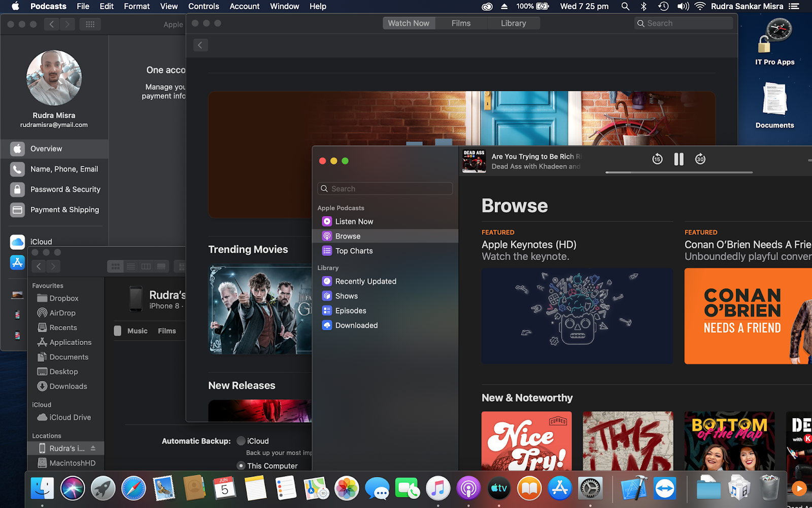Open Payment & Shipping settings
Screen dimensions: 812x508
pos(54,210)
